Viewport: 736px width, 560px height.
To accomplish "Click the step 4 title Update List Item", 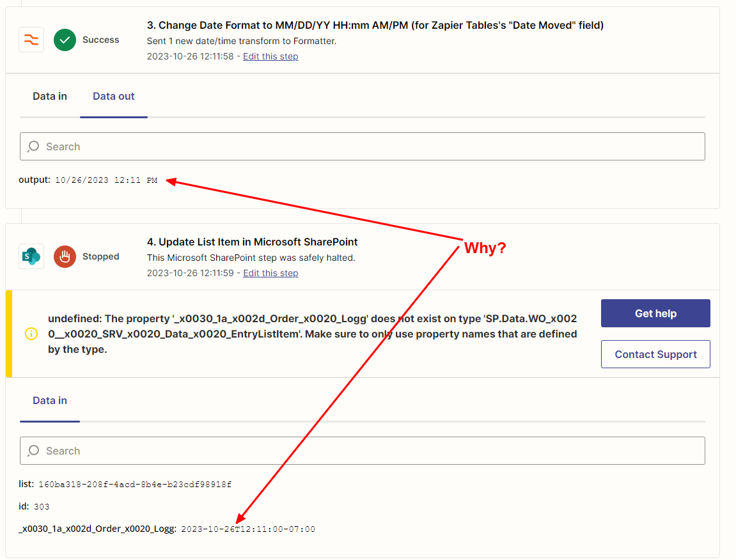I will (252, 242).
